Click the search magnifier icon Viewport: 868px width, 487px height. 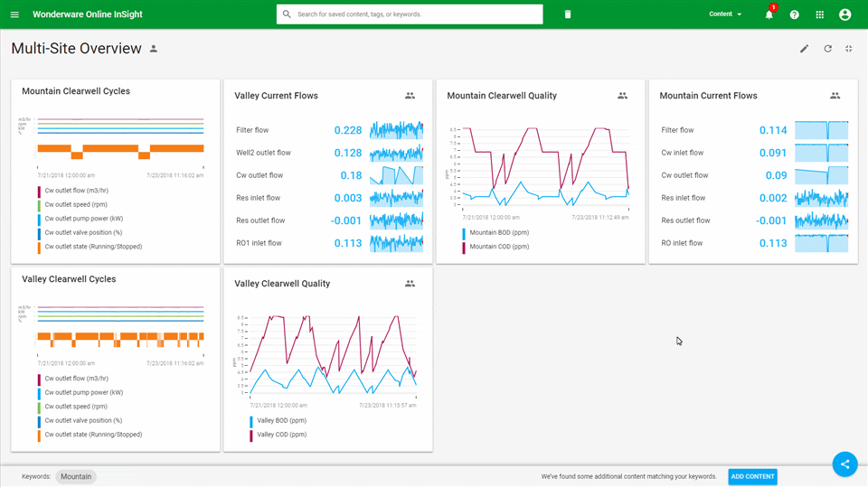point(287,14)
